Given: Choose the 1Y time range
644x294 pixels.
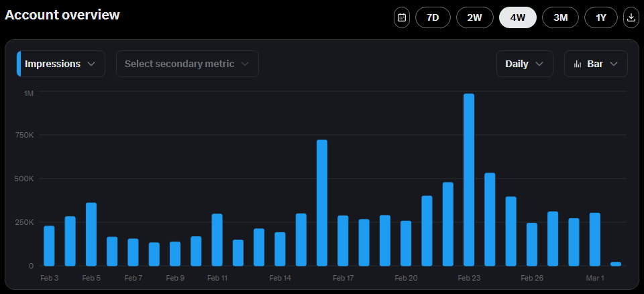Looking at the screenshot, I should point(601,17).
